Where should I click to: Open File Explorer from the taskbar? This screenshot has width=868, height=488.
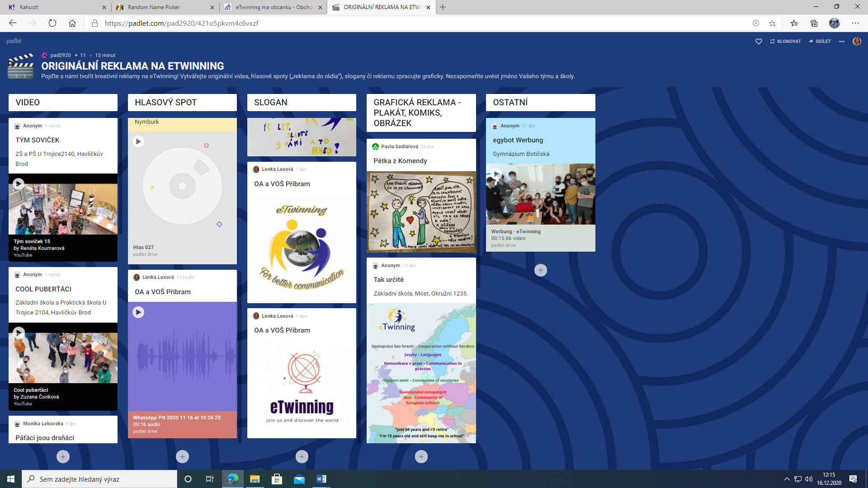pos(255,479)
